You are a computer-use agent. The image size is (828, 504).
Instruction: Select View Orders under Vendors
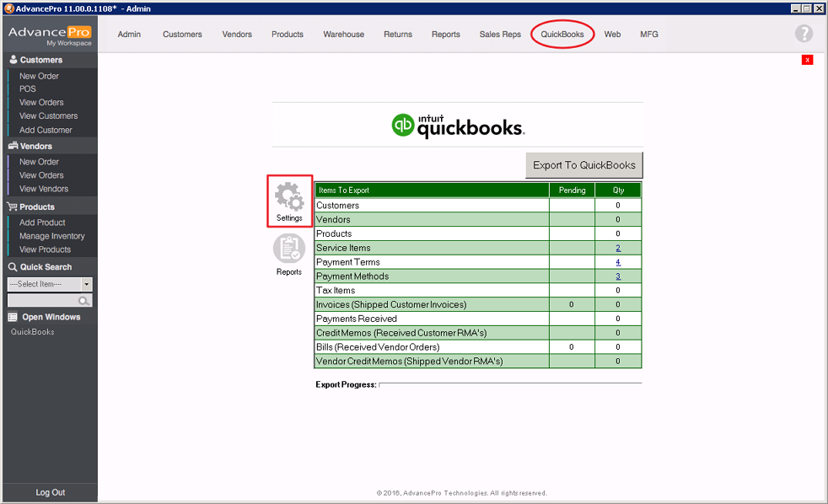(x=41, y=175)
